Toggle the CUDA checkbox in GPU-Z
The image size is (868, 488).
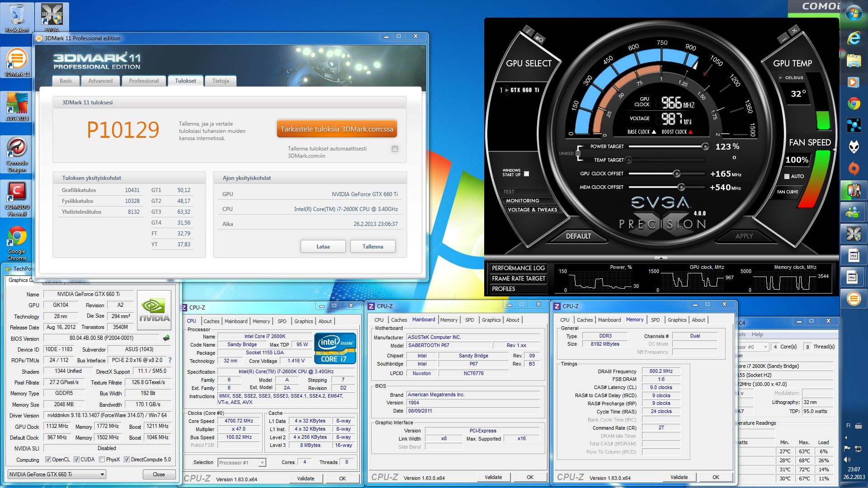coord(76,460)
